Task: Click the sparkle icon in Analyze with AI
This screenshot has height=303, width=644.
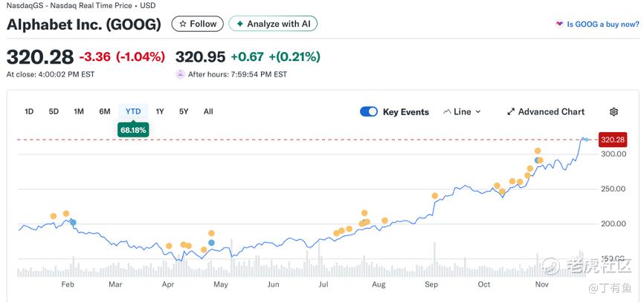Action: tap(239, 24)
